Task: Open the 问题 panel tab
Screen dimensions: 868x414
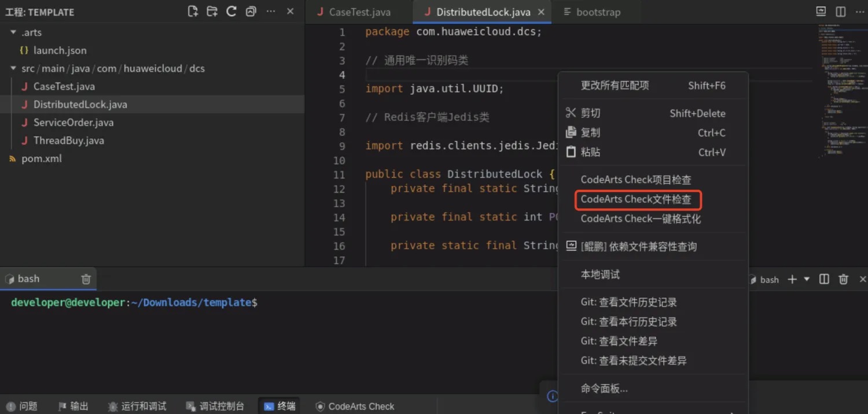Action: pyautogui.click(x=22, y=406)
